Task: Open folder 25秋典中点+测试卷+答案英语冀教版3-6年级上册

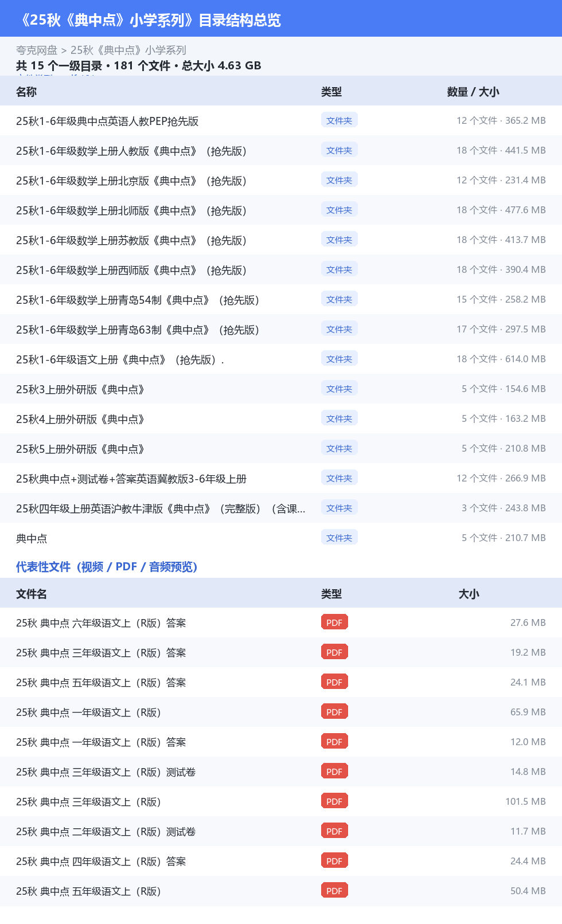Action: 131,479
